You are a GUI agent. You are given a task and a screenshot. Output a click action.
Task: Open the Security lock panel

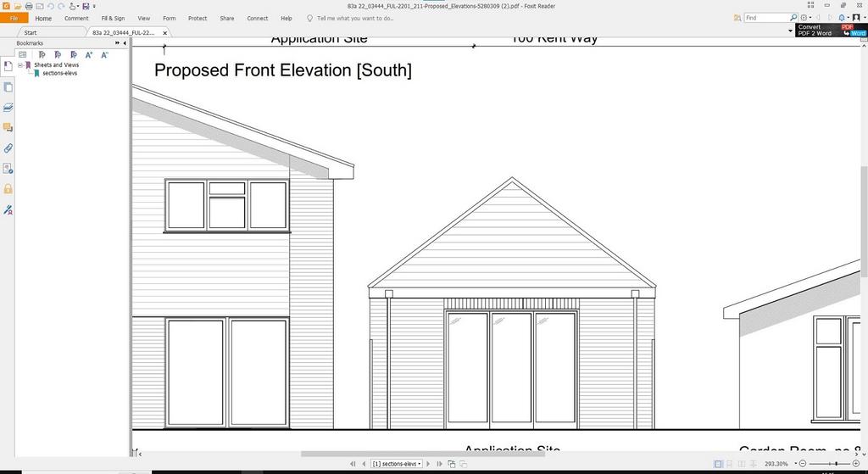[x=8, y=189]
